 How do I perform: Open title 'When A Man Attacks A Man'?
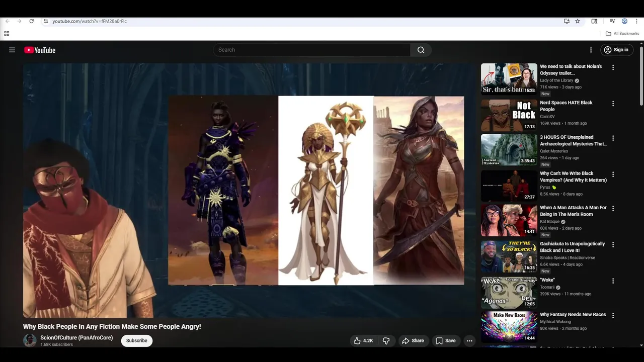[573, 211]
